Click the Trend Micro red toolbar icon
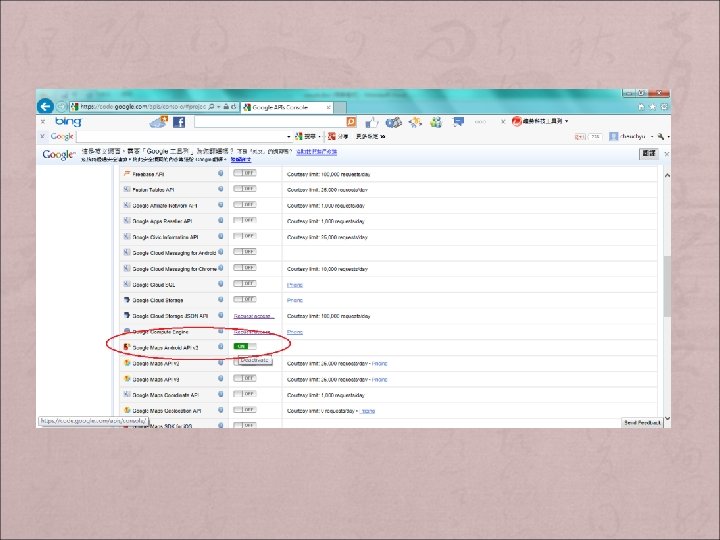The image size is (720, 540). 517,121
